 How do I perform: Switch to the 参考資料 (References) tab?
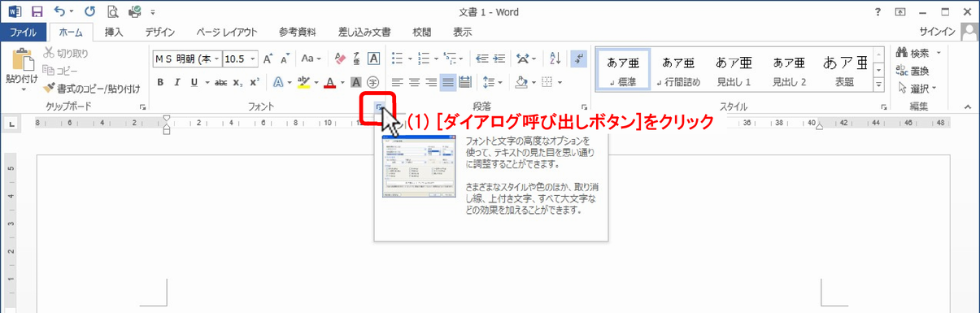point(298,33)
